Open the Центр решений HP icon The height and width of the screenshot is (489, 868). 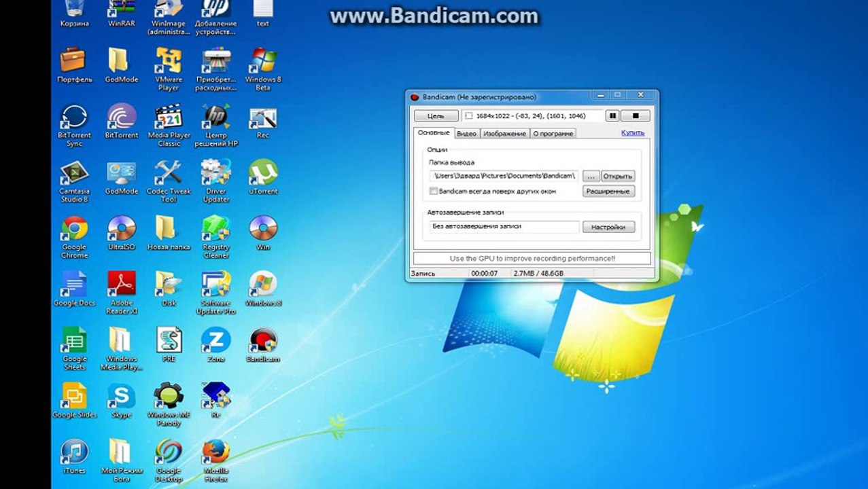pyautogui.click(x=215, y=126)
